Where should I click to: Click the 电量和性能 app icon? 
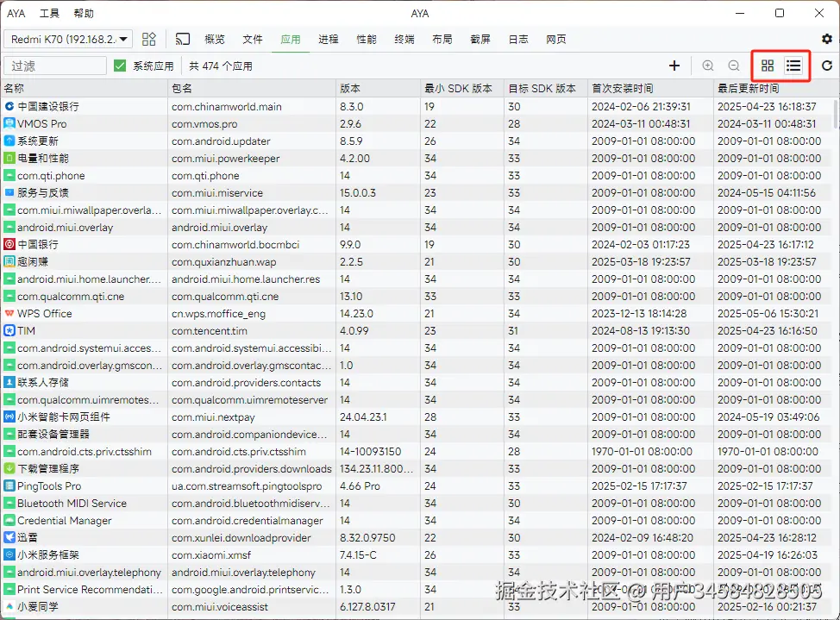click(x=9, y=158)
